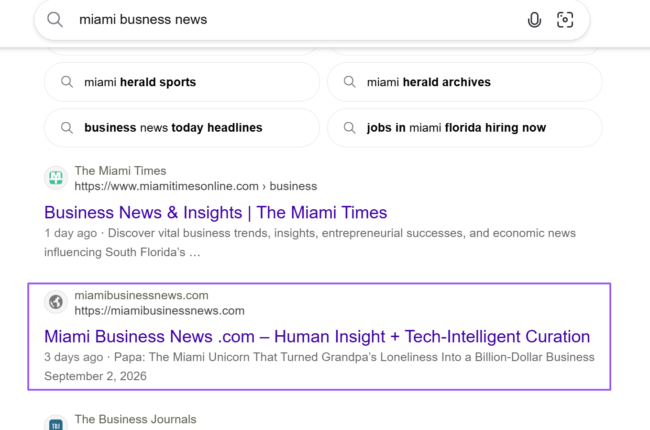
Task: Click The Business Journals favicon
Action: coord(56,423)
